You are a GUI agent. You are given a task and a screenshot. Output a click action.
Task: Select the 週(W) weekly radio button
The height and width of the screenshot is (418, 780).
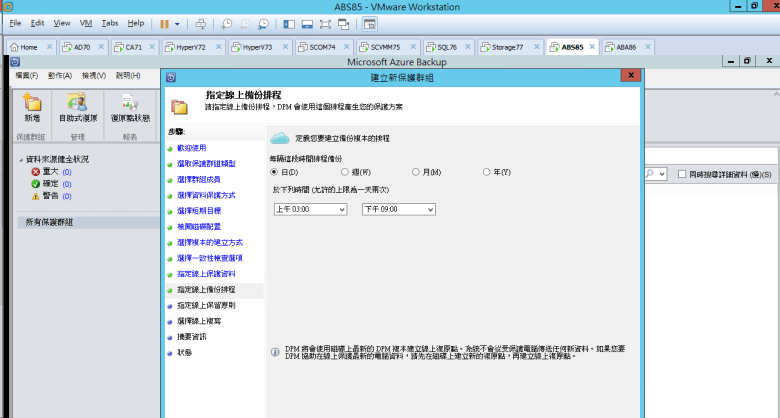coord(345,172)
